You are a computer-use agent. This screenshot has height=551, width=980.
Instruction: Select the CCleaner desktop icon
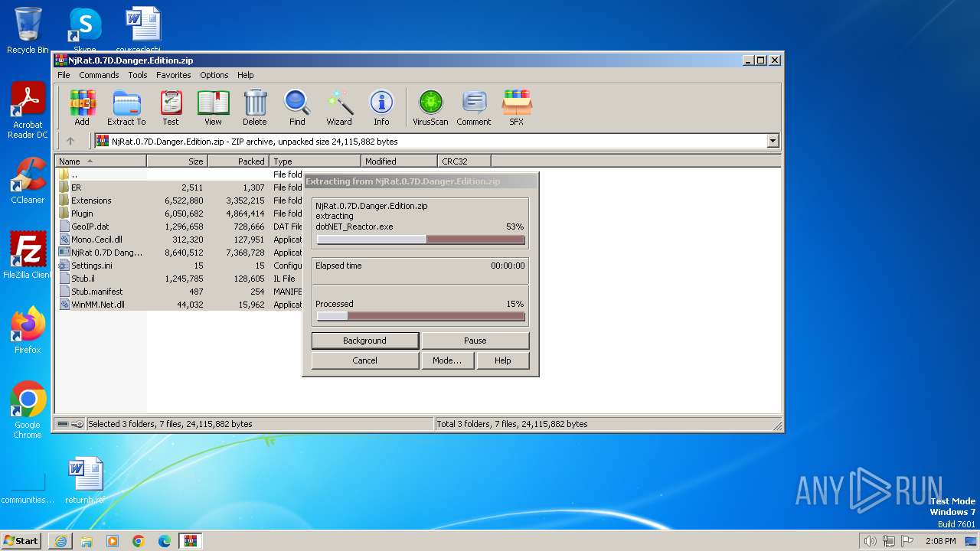click(x=28, y=181)
